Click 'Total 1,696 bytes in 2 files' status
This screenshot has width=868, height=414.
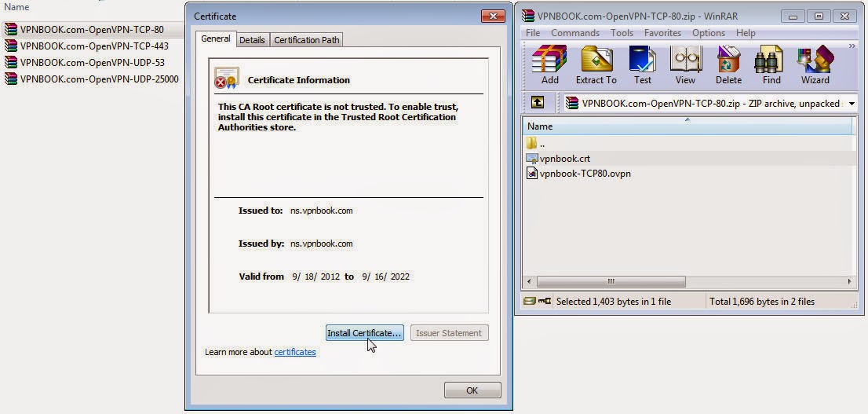click(762, 302)
